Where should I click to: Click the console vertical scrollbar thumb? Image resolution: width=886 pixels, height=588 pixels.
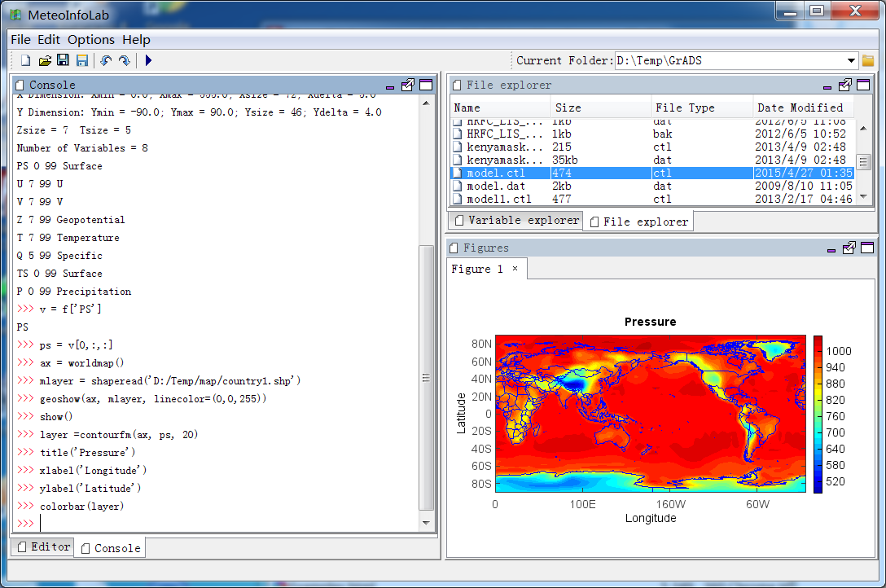point(426,378)
